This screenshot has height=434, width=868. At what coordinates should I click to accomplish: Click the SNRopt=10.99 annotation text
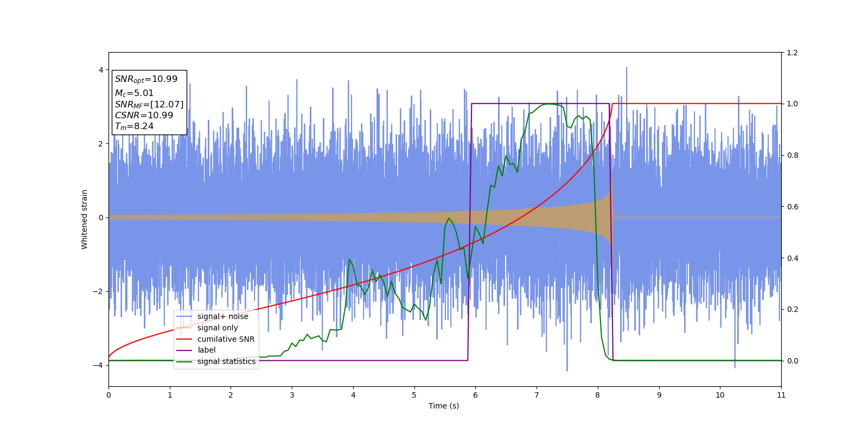point(146,79)
